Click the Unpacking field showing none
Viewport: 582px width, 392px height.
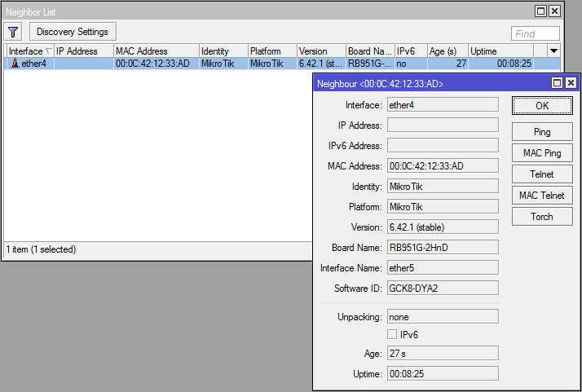click(x=443, y=317)
